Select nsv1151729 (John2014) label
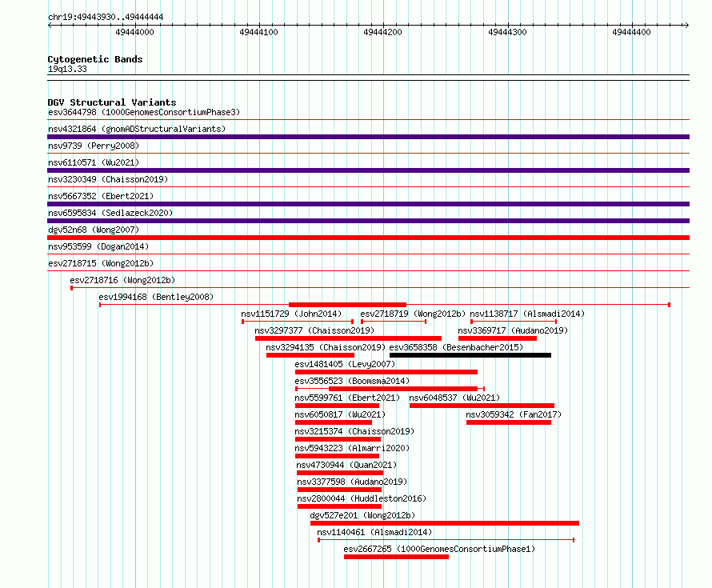The height and width of the screenshot is (588, 712). pyautogui.click(x=291, y=314)
